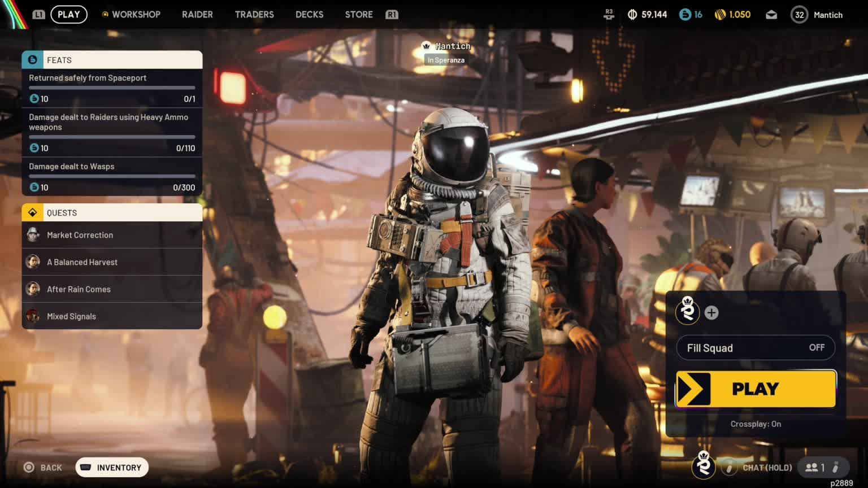Click the A Balanced Harvest quest giver portrait
Screen dimensions: 868x488
[x=33, y=262]
